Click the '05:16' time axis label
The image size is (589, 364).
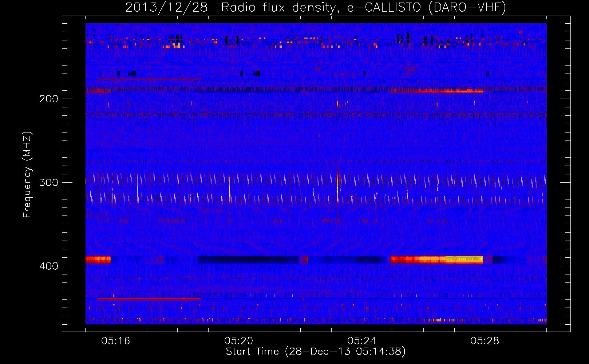(116, 341)
